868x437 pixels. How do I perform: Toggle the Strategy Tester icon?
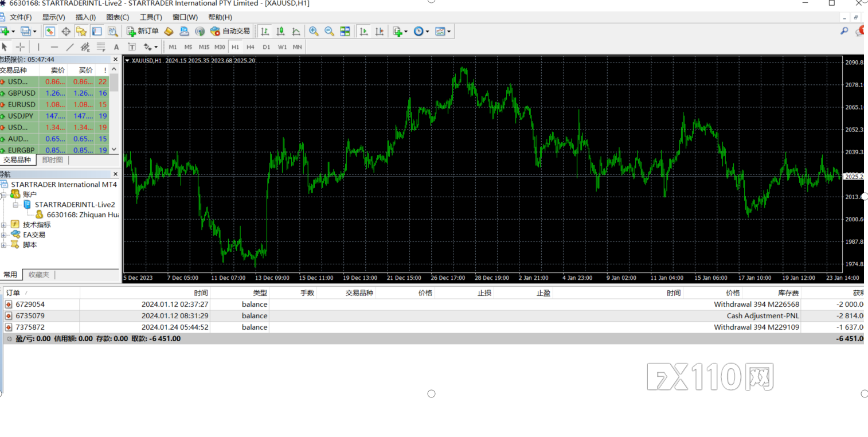point(113,31)
